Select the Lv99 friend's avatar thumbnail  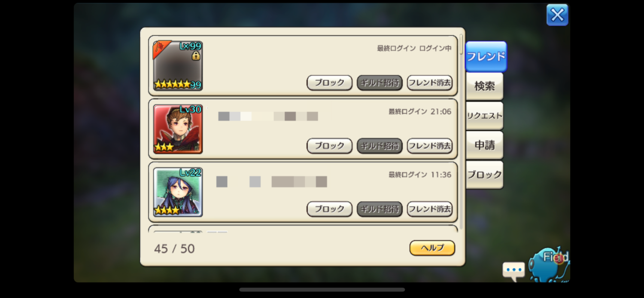pos(178,65)
